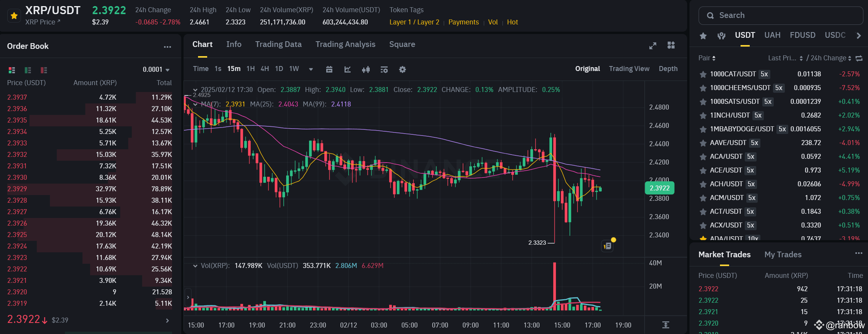
Task: Sort pairs list by 24h Change
Action: click(x=831, y=58)
